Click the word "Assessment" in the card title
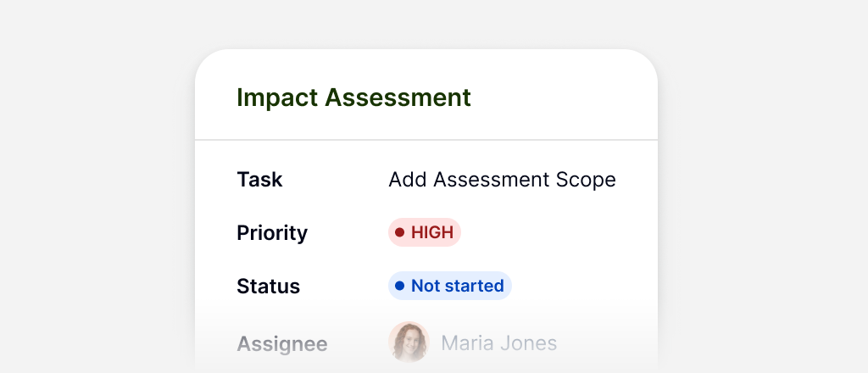This screenshot has width=868, height=373. click(398, 97)
